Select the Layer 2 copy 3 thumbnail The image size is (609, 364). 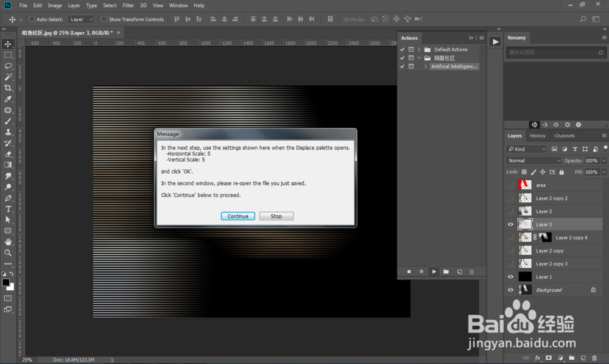point(525,264)
